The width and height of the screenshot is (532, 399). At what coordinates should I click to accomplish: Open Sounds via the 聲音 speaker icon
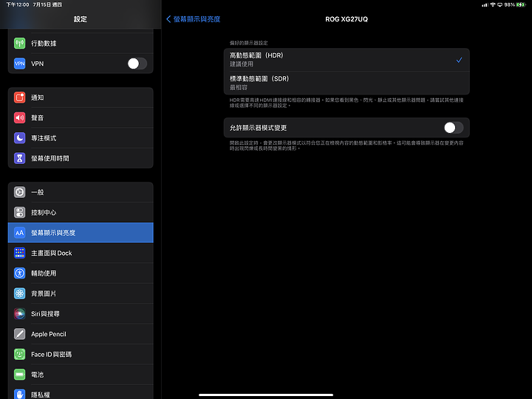pos(20,117)
